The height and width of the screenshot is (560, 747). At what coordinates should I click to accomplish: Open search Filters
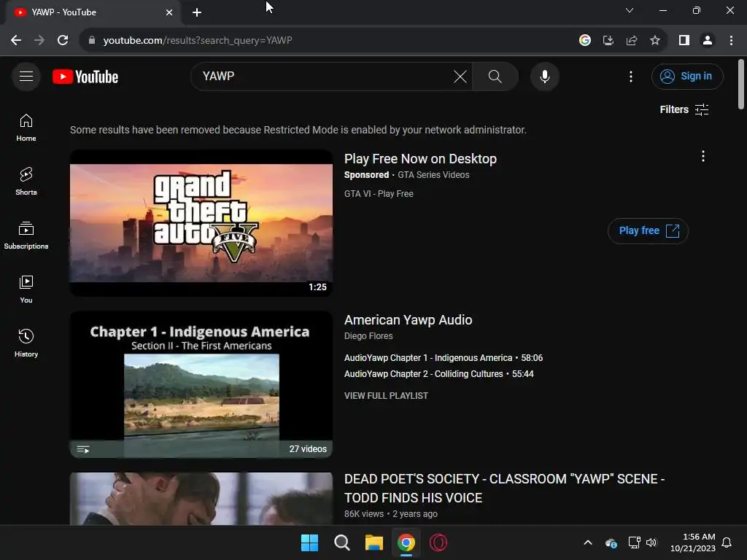coord(684,109)
